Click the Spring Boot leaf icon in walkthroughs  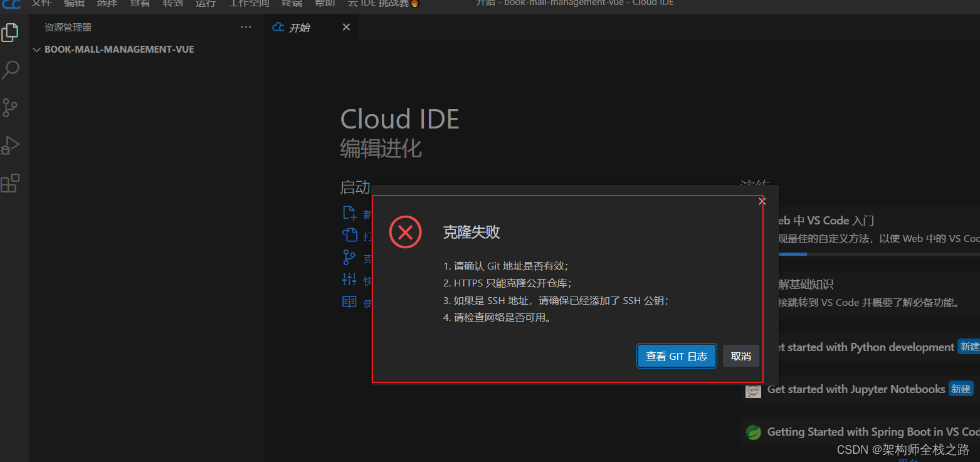752,432
